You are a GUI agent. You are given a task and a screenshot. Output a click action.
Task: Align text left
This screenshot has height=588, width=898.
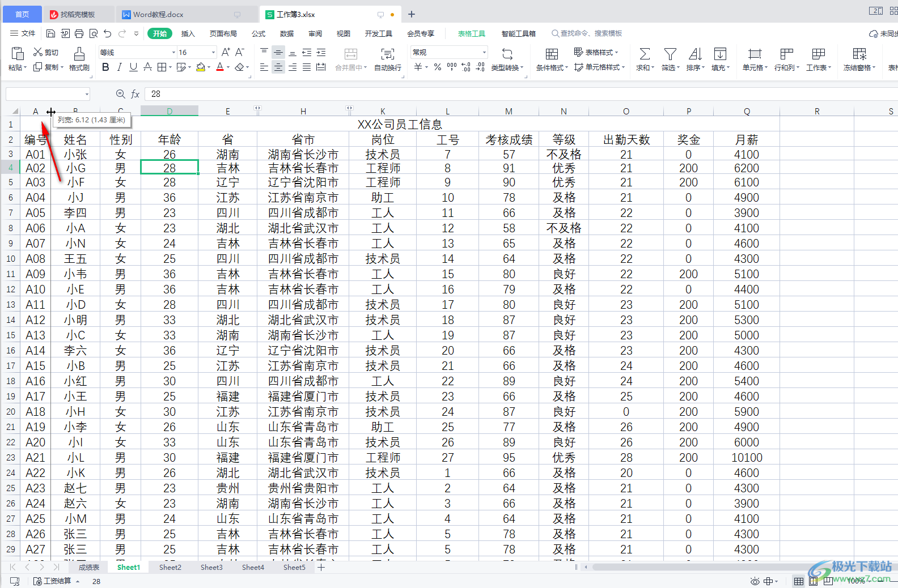(x=264, y=67)
